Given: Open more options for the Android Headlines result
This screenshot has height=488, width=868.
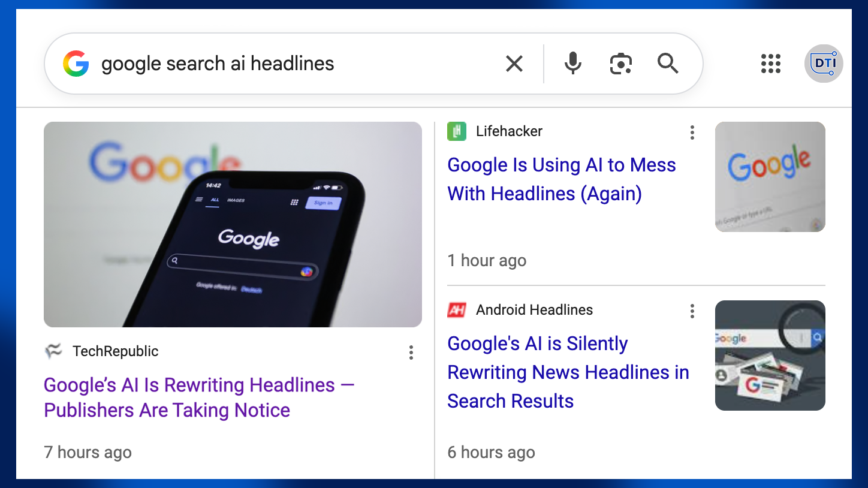Looking at the screenshot, I should 692,311.
